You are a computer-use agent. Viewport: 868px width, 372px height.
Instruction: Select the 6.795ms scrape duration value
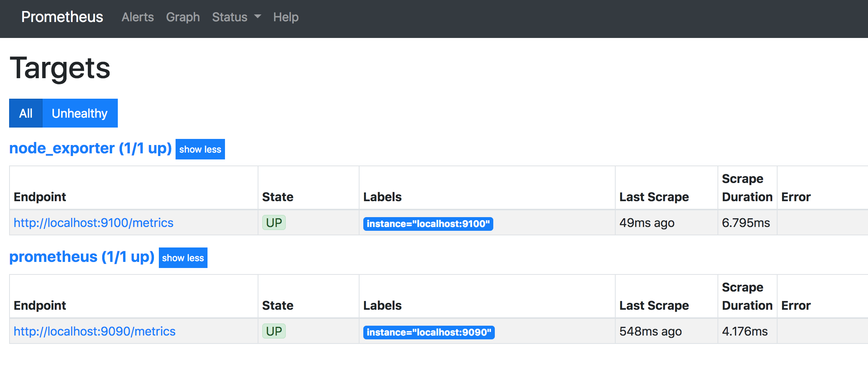pyautogui.click(x=746, y=223)
